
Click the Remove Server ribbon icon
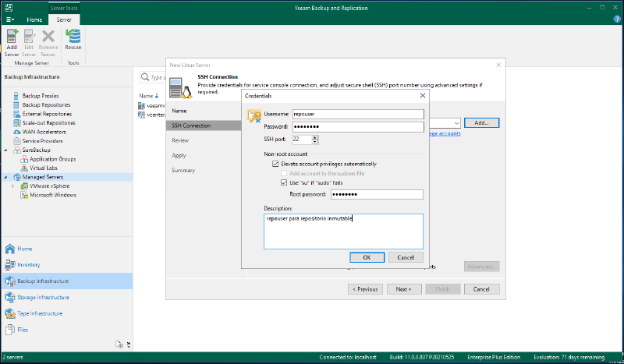(x=48, y=43)
